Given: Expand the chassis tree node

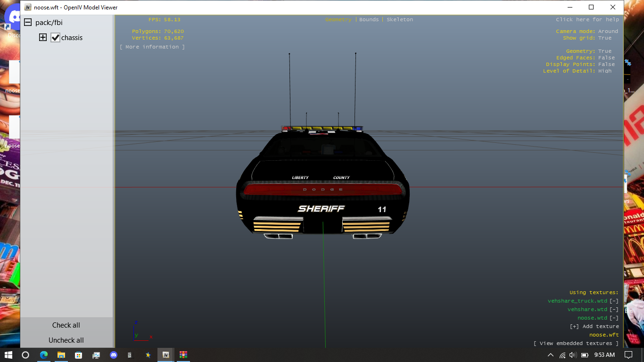Looking at the screenshot, I should 43,38.
